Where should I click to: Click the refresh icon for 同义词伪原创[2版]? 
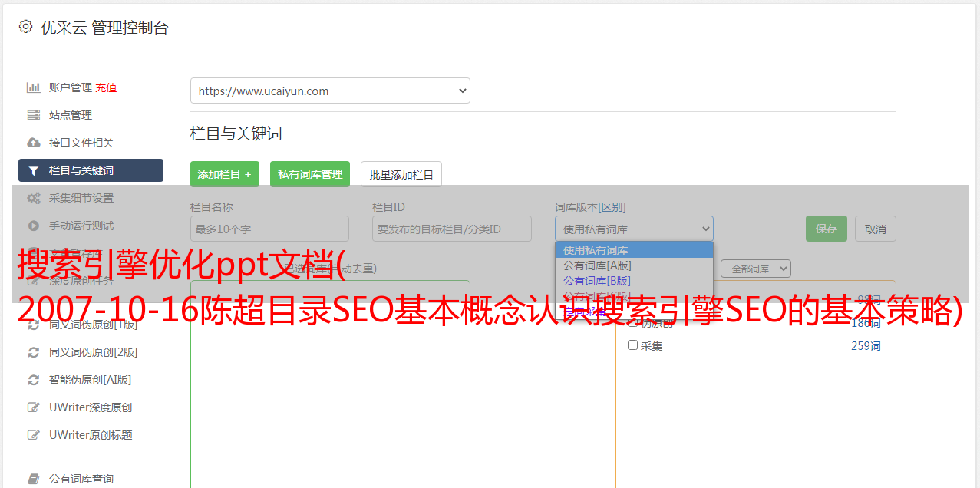(x=34, y=352)
